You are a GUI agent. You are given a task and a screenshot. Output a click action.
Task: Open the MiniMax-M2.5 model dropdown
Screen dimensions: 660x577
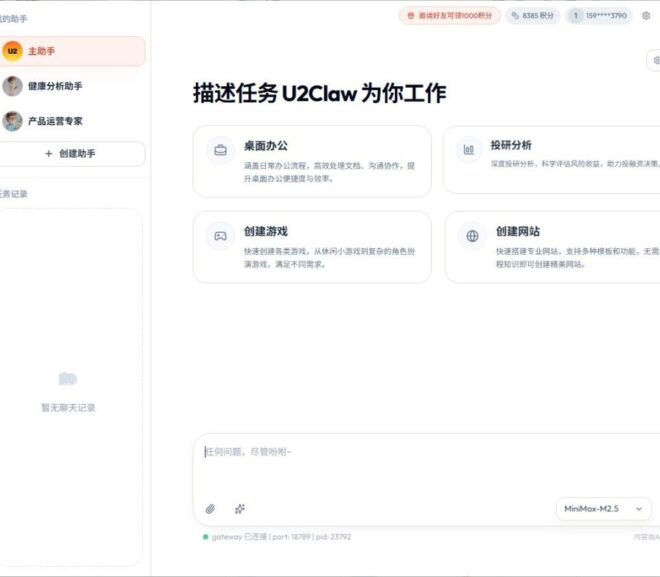coord(604,509)
